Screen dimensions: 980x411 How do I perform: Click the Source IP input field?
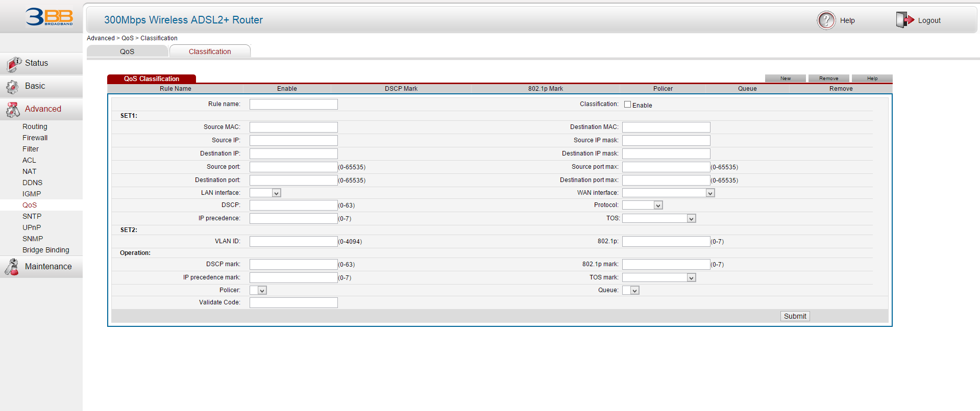[x=293, y=140]
